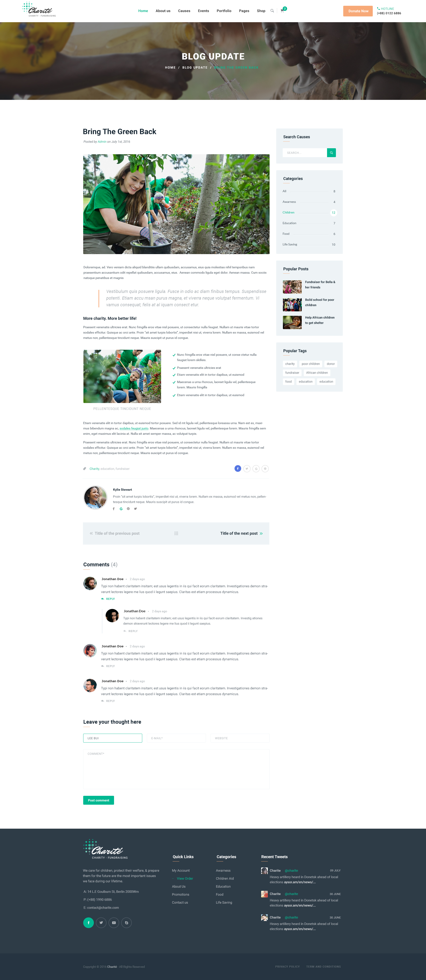426x980 pixels.
Task: Visit footer green Facebook circle icon
Action: pyautogui.click(x=89, y=923)
